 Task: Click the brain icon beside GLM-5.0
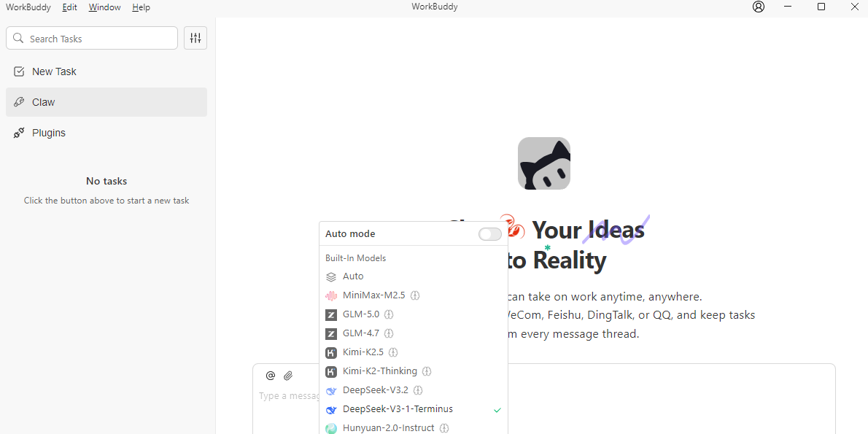[x=389, y=314]
